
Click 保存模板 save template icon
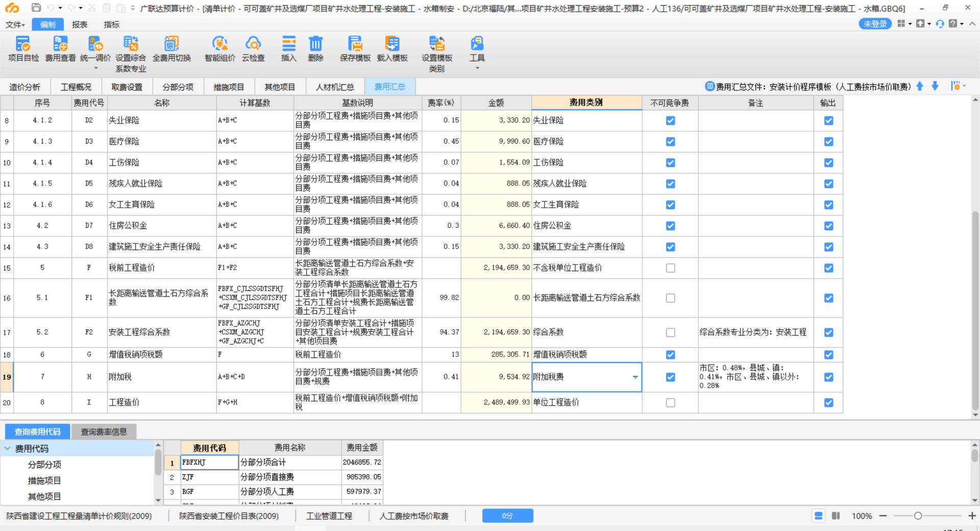pyautogui.click(x=355, y=43)
